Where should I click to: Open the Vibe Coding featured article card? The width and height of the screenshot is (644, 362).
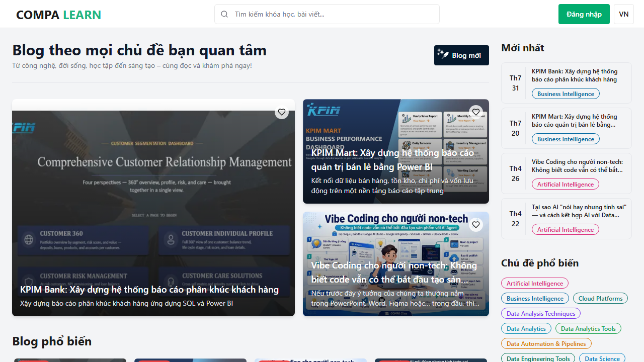(396, 264)
